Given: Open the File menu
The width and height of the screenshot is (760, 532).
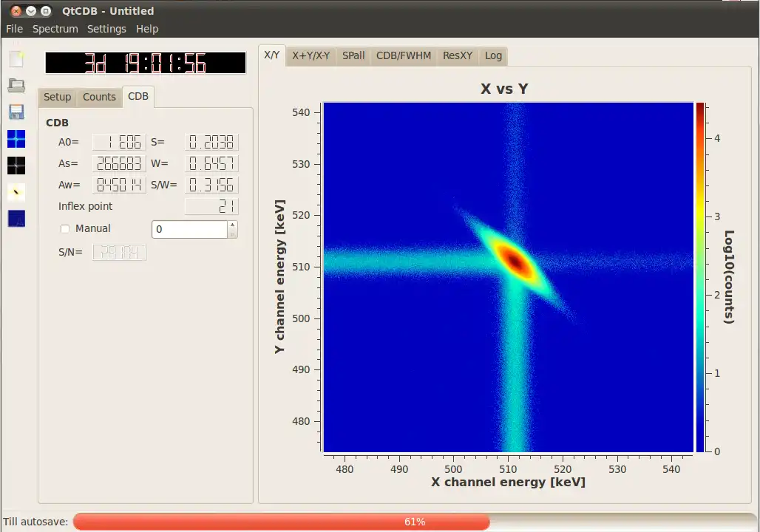Looking at the screenshot, I should point(15,29).
